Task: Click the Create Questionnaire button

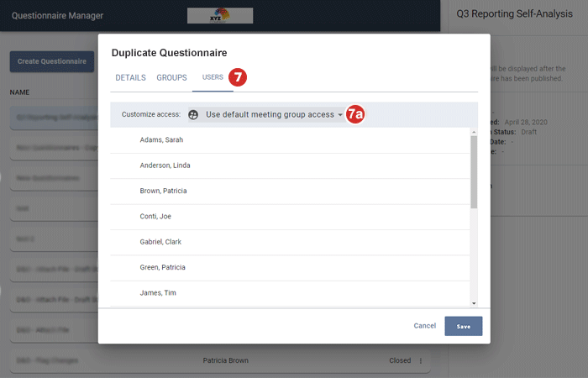Action: click(x=52, y=61)
